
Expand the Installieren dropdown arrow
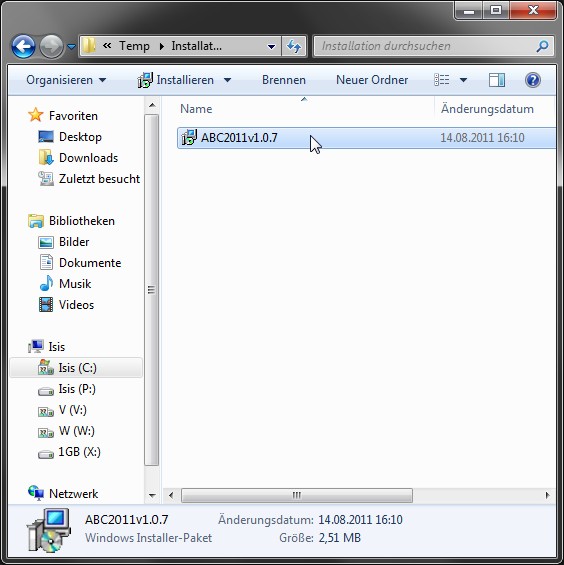coord(227,80)
